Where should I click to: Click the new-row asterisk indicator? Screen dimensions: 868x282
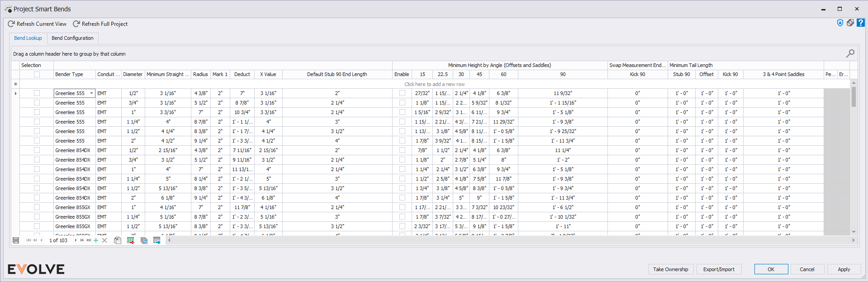(16, 84)
